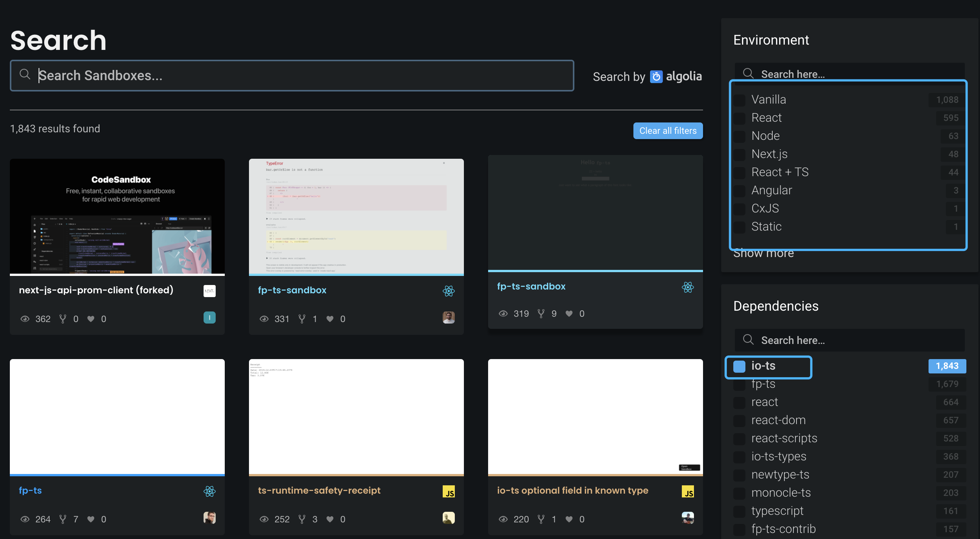Image resolution: width=980 pixels, height=539 pixels.
Task: Click the Algolia logo
Action: 676,76
